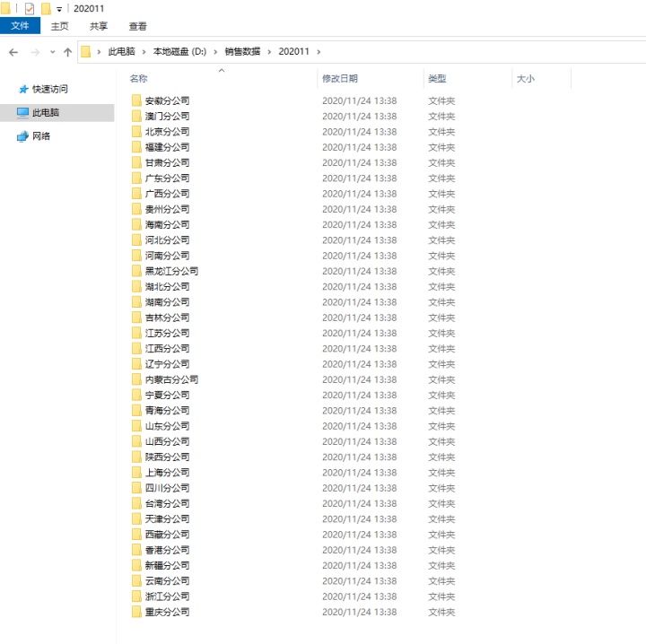The width and height of the screenshot is (646, 644).
Task: Select the 湖南分公司 folder icon
Action: point(136,302)
